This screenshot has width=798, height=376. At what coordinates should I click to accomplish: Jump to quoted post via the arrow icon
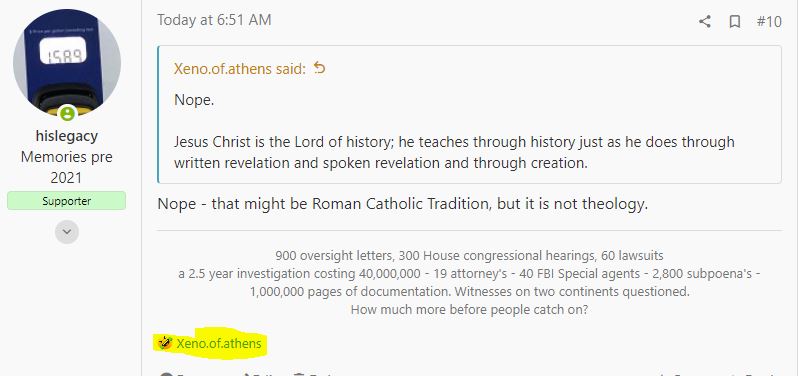(x=319, y=68)
